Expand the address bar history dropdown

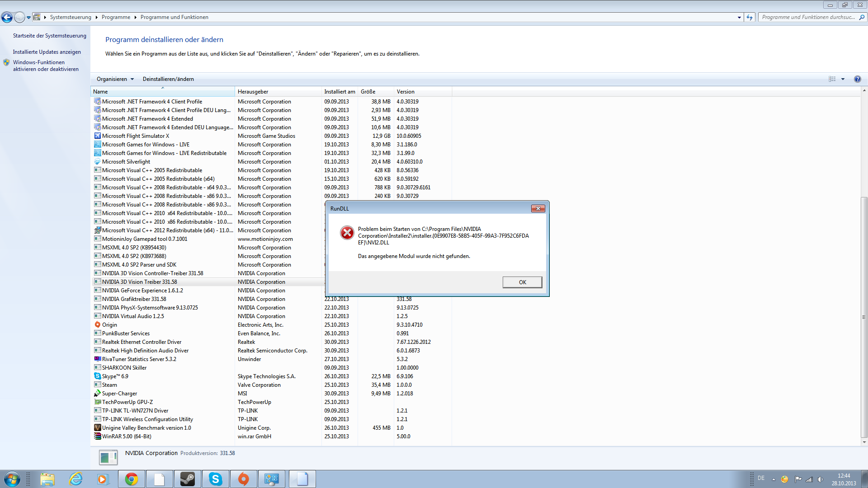pos(739,17)
